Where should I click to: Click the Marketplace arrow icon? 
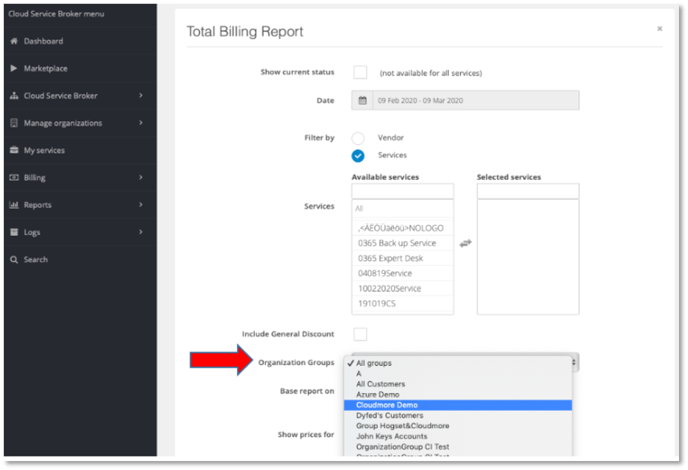[14, 68]
